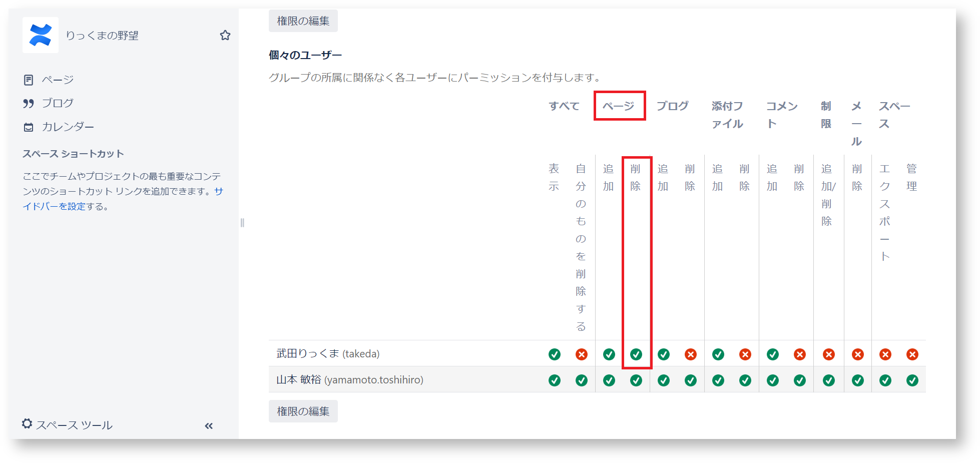Toggle takeda's コメント追加 permission
The width and height of the screenshot is (980, 463).
coord(772,354)
